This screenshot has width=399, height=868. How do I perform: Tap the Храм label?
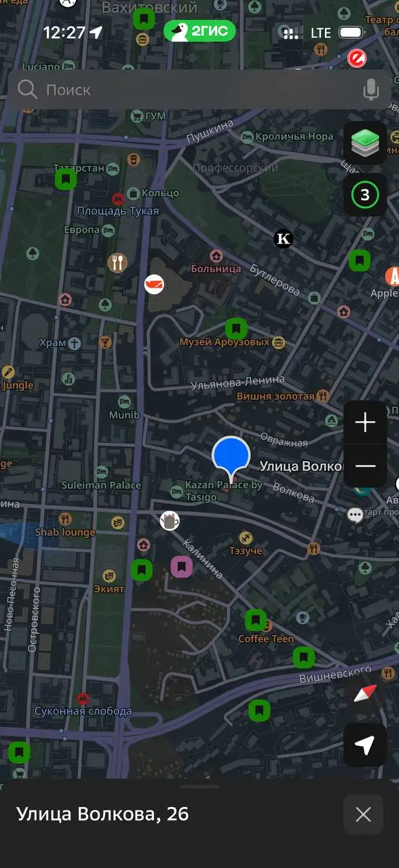53,342
